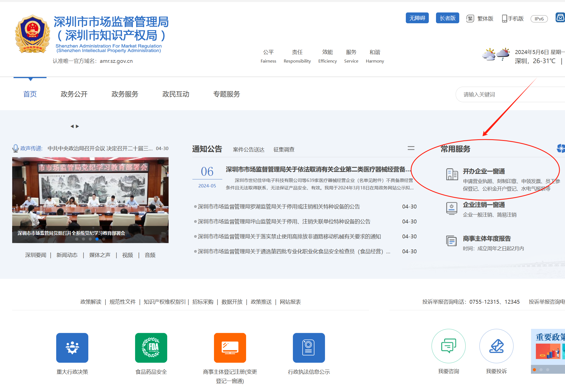The height and width of the screenshot is (392, 565).
Task: Open the 我要咨询 chat bubble icon
Action: coord(448,346)
